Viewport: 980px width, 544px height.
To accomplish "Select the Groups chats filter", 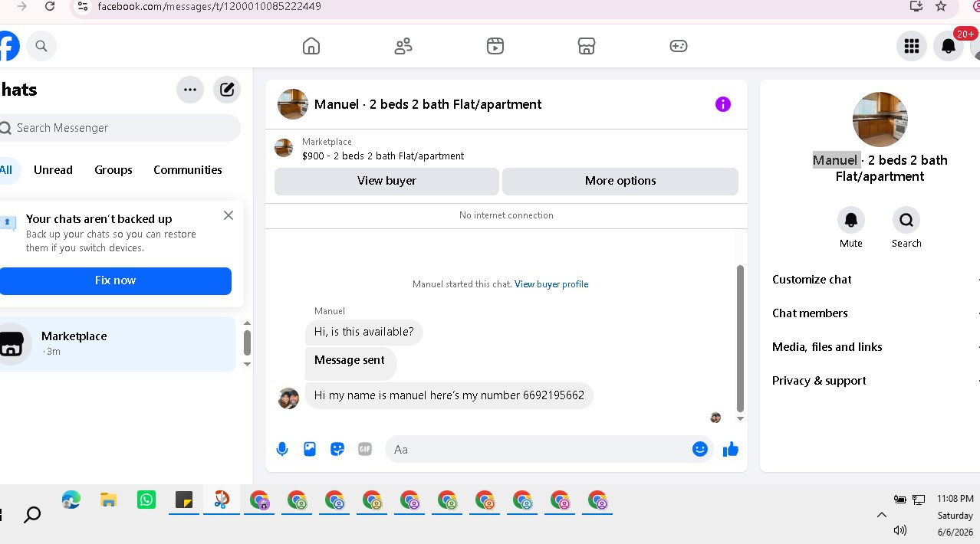I will pos(113,170).
